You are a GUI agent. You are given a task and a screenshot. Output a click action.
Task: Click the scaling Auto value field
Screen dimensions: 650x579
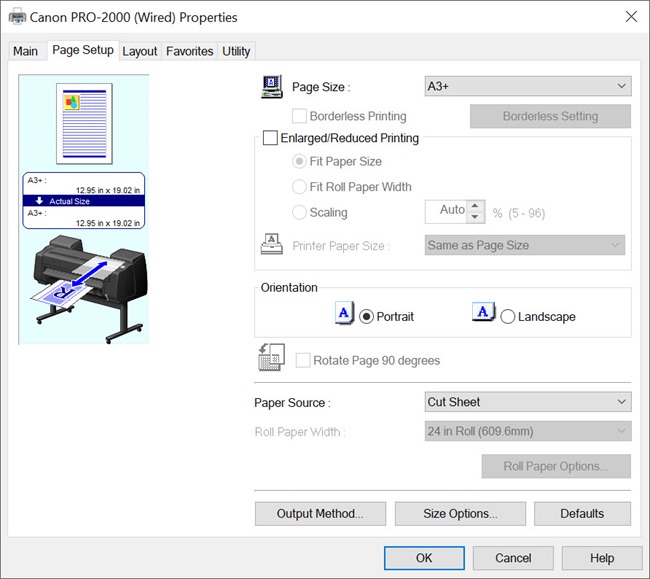(446, 212)
